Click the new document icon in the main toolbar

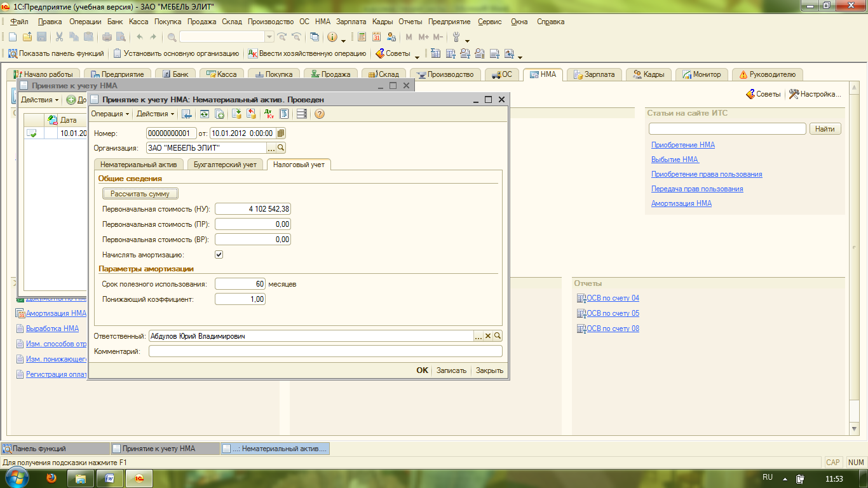click(x=12, y=37)
